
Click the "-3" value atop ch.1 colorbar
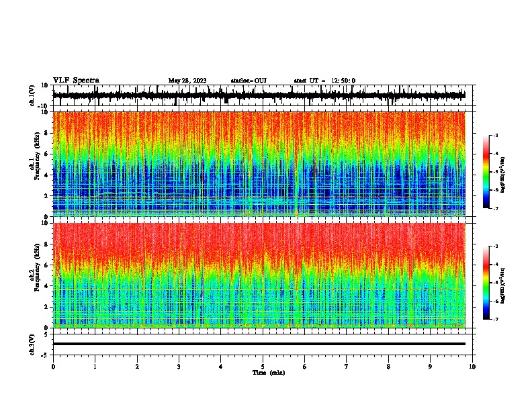[x=495, y=135]
